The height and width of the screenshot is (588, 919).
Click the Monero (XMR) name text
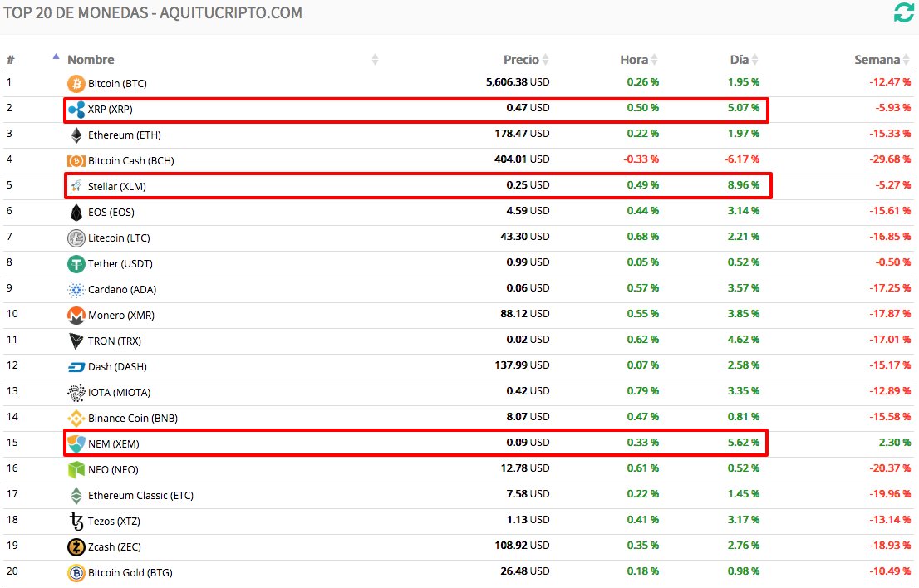[121, 316]
